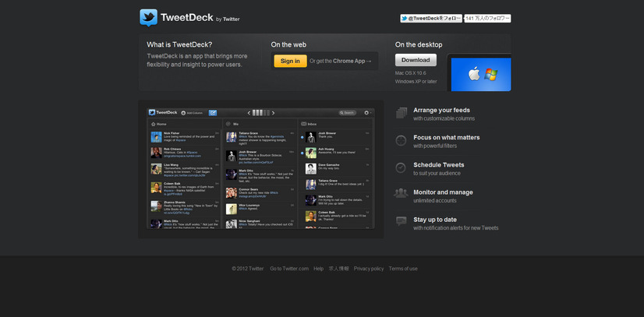The height and width of the screenshot is (317, 644).
Task: Click the 'Windows XP or later' text
Action: click(416, 82)
